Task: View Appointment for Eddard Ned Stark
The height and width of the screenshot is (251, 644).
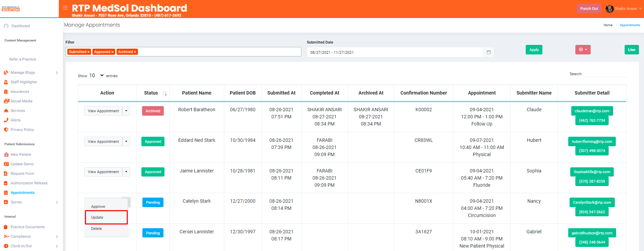Action: (103, 141)
